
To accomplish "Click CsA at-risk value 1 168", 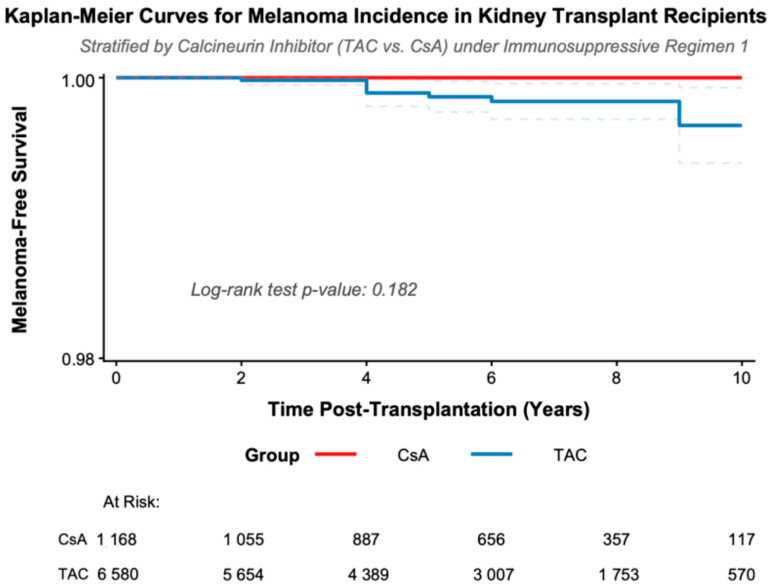I will [117, 540].
